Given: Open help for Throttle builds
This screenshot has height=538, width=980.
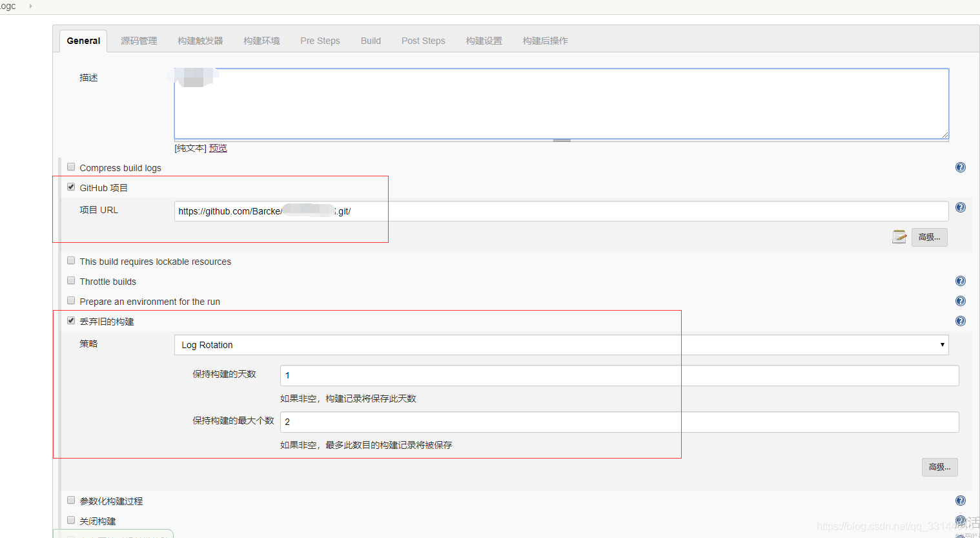Looking at the screenshot, I should click(x=961, y=281).
